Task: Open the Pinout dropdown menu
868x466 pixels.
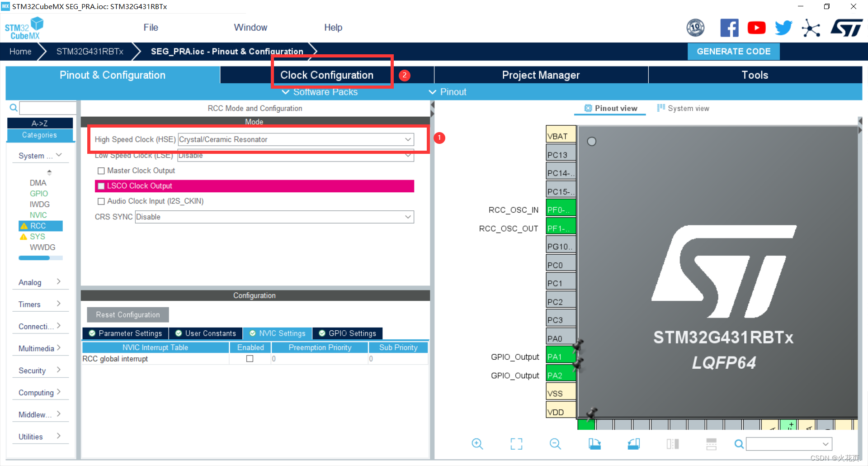Action: tap(448, 92)
